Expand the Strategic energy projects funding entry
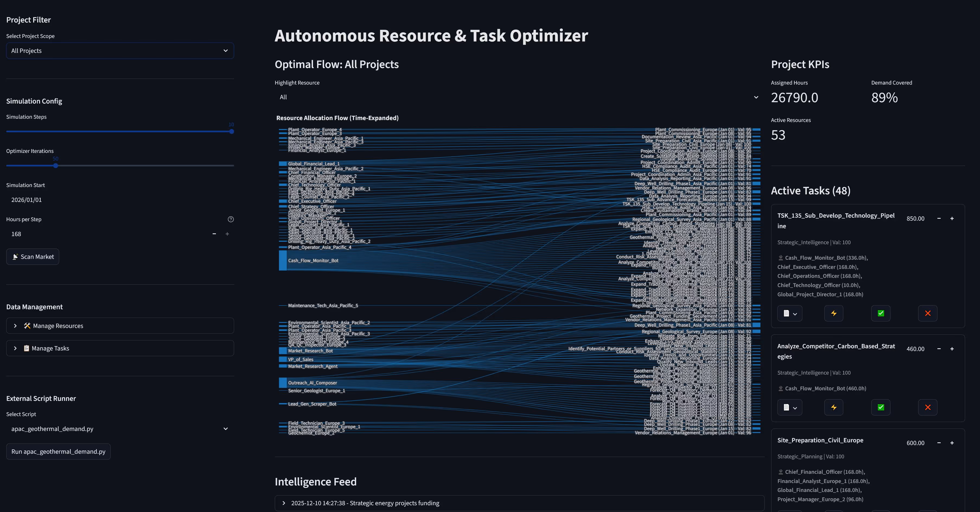The height and width of the screenshot is (512, 980). (x=365, y=503)
